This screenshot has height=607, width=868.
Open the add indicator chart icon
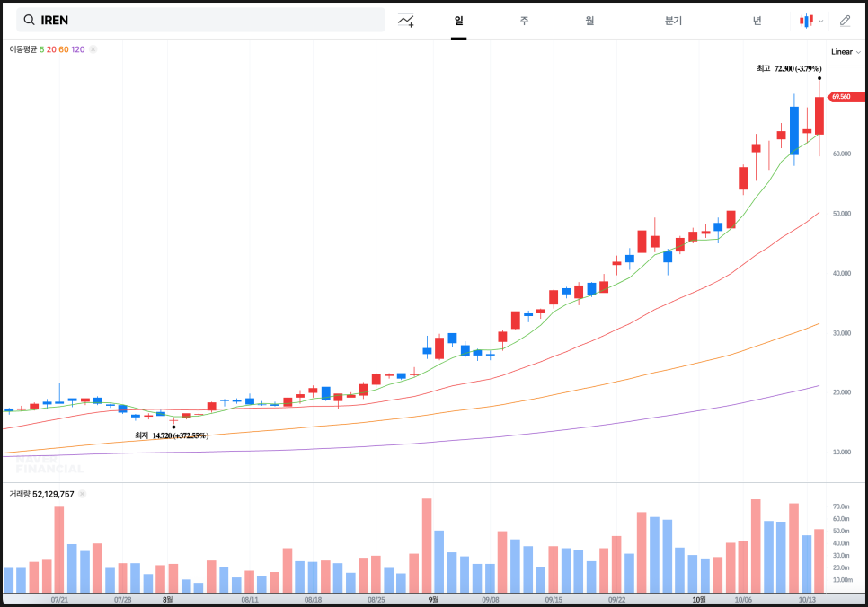pos(406,20)
